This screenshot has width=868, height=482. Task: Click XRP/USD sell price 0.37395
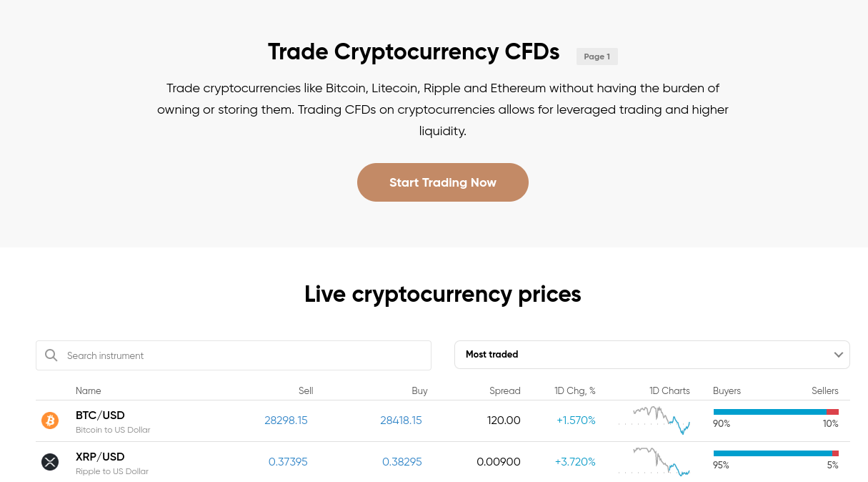tap(288, 462)
